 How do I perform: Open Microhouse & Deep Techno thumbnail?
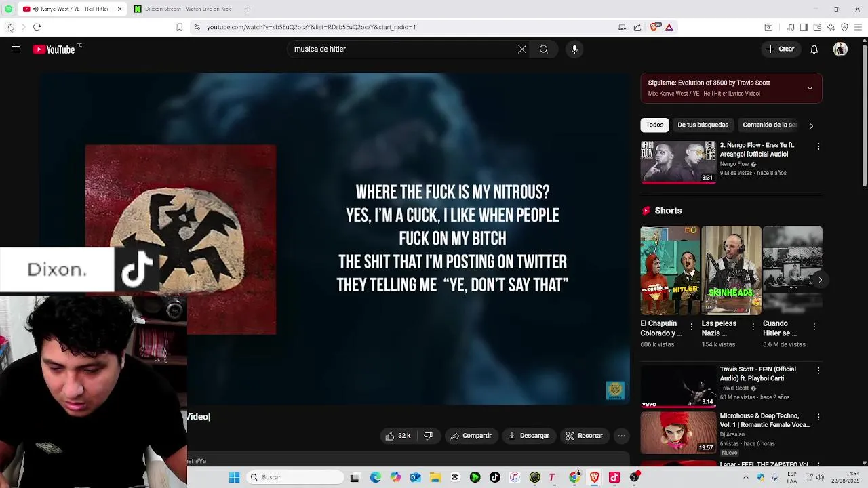[x=678, y=432]
